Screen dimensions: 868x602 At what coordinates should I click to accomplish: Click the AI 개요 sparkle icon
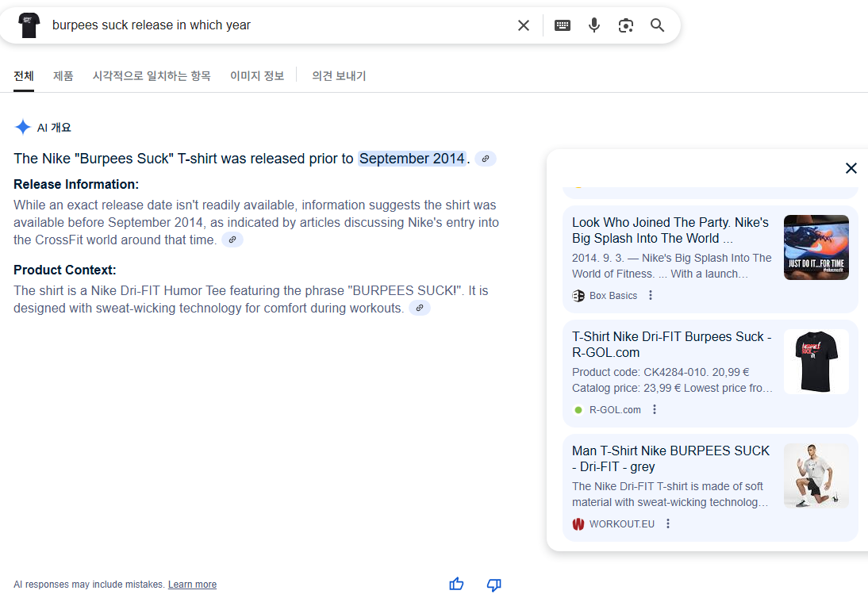tap(23, 127)
